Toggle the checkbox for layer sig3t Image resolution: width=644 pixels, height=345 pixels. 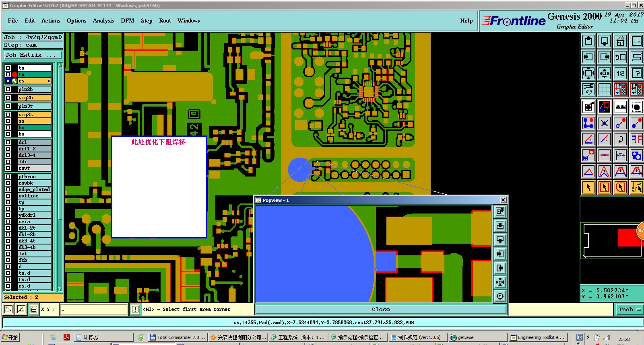point(8,115)
